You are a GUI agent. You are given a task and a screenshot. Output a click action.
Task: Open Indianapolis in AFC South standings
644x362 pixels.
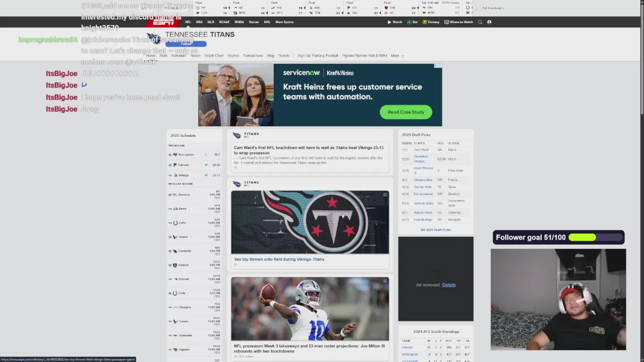[410, 354]
